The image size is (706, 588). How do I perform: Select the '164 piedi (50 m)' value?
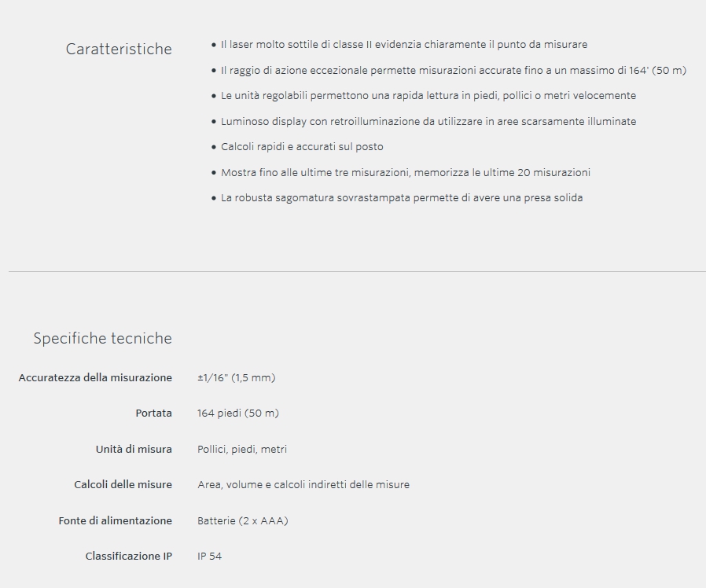click(237, 413)
